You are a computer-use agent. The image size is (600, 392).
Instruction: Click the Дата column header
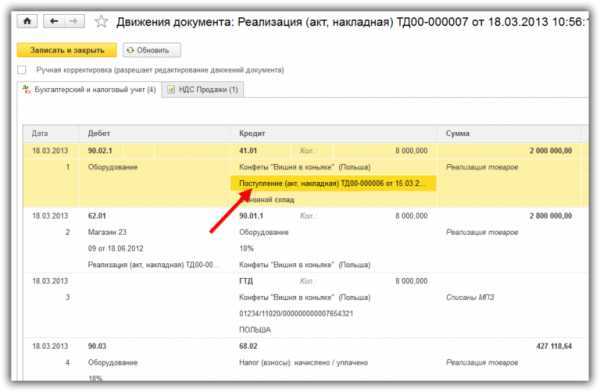click(40, 133)
